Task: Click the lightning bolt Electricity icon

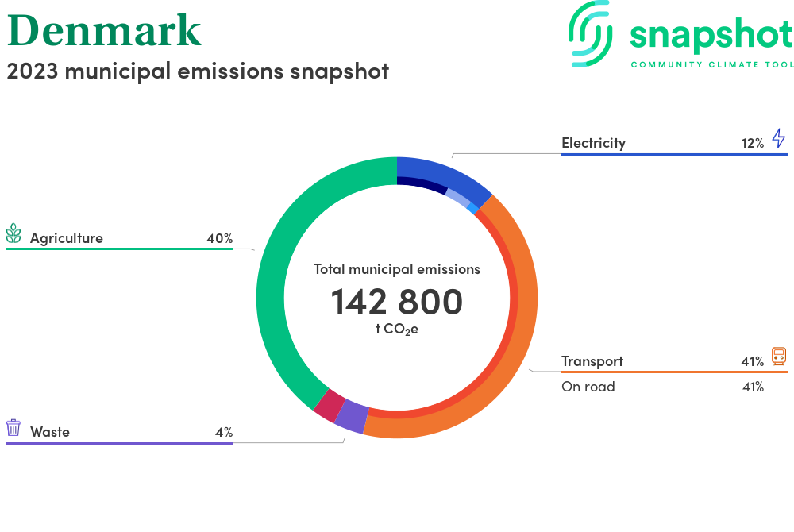Action: click(x=779, y=139)
